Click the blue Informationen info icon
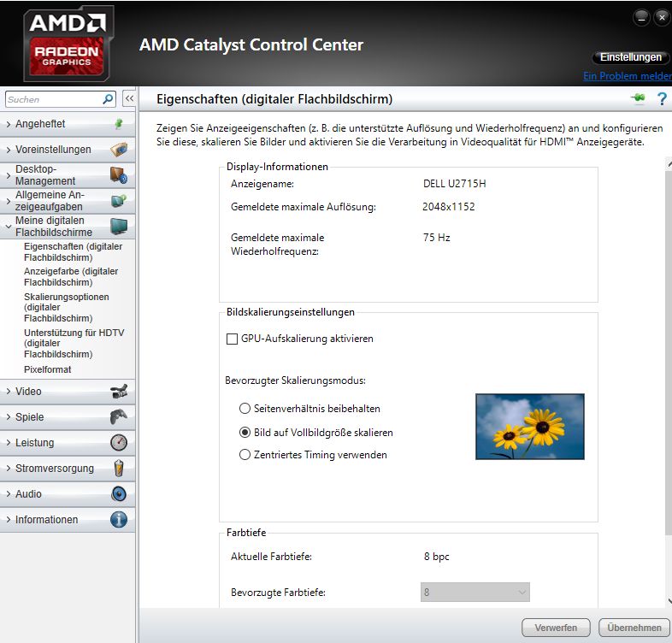The height and width of the screenshot is (643, 672). pyautogui.click(x=119, y=520)
